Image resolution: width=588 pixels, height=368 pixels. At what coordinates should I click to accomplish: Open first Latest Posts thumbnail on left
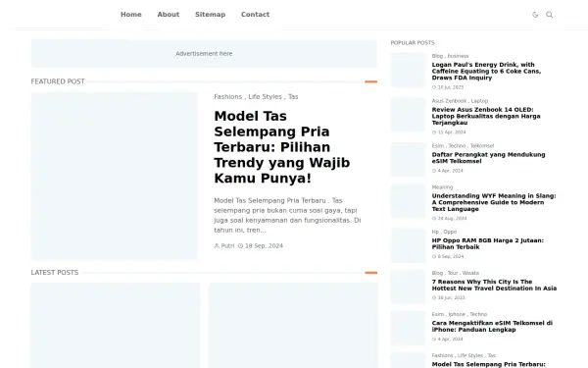115,325
